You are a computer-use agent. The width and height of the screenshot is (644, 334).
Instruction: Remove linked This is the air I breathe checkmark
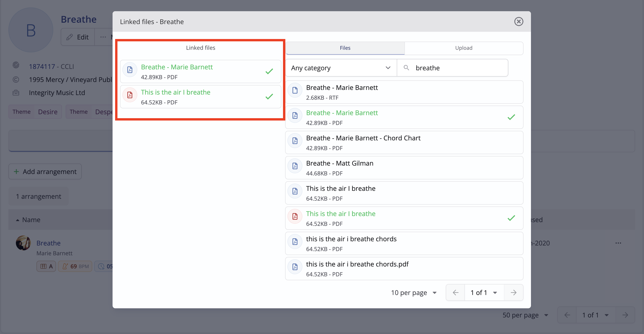(269, 96)
